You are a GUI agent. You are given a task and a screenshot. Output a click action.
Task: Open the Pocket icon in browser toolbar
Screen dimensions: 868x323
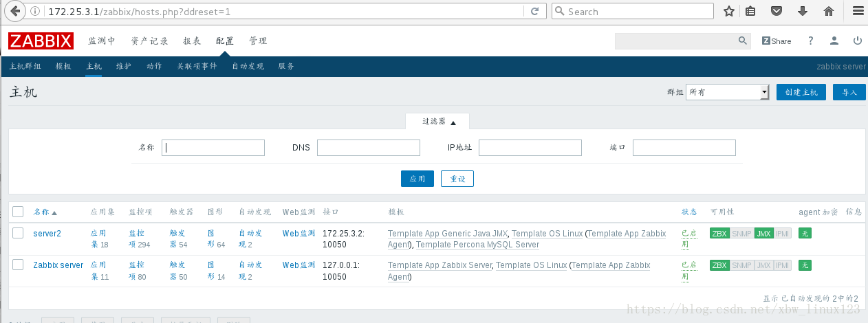[x=776, y=11]
